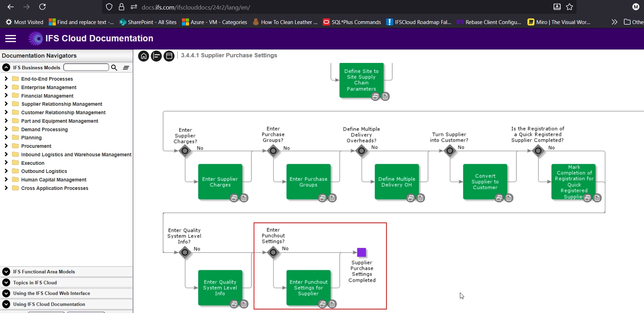Open Miro bookmark
Screen dimensions: 644x313
[559, 22]
